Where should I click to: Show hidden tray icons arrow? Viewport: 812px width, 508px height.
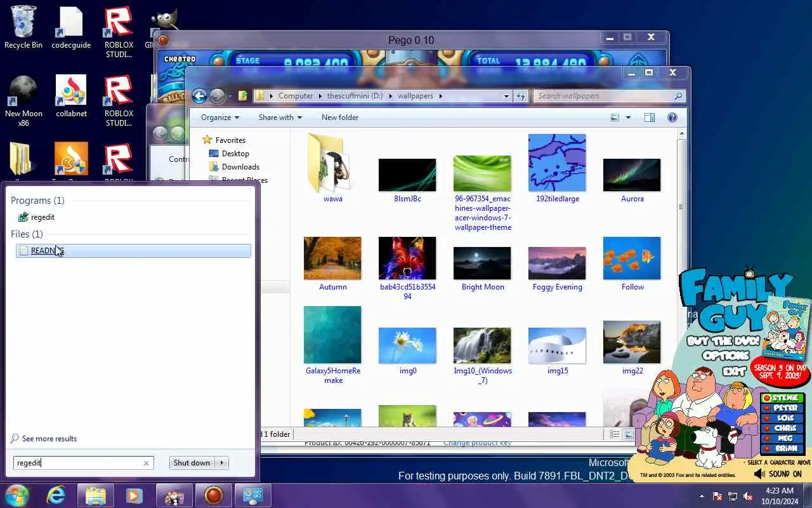702,496
